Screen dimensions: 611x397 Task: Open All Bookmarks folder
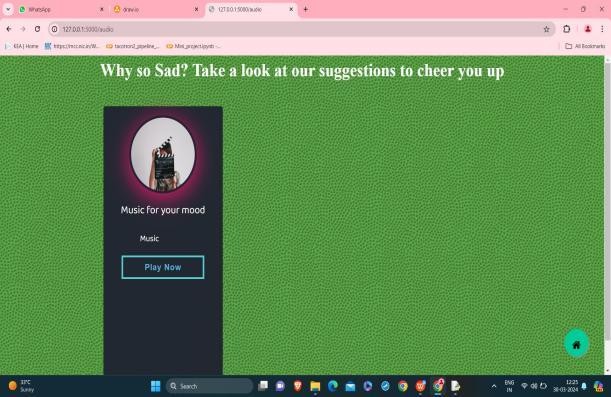coord(585,46)
